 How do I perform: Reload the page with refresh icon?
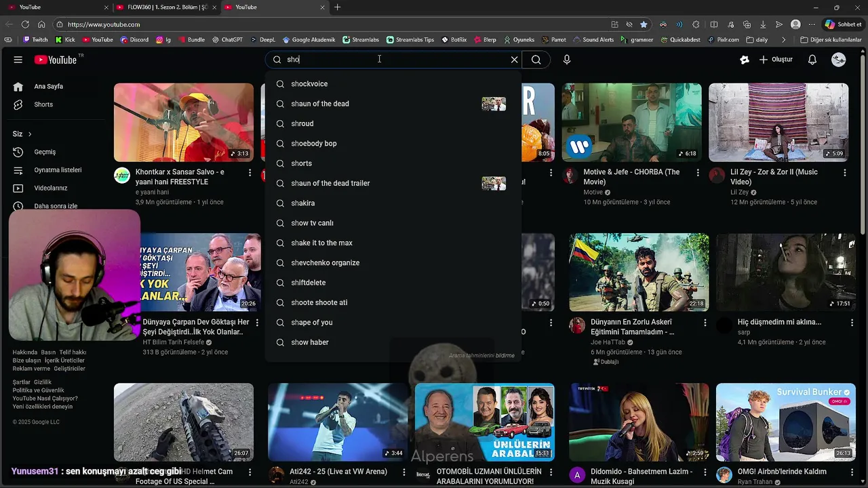[x=24, y=24]
